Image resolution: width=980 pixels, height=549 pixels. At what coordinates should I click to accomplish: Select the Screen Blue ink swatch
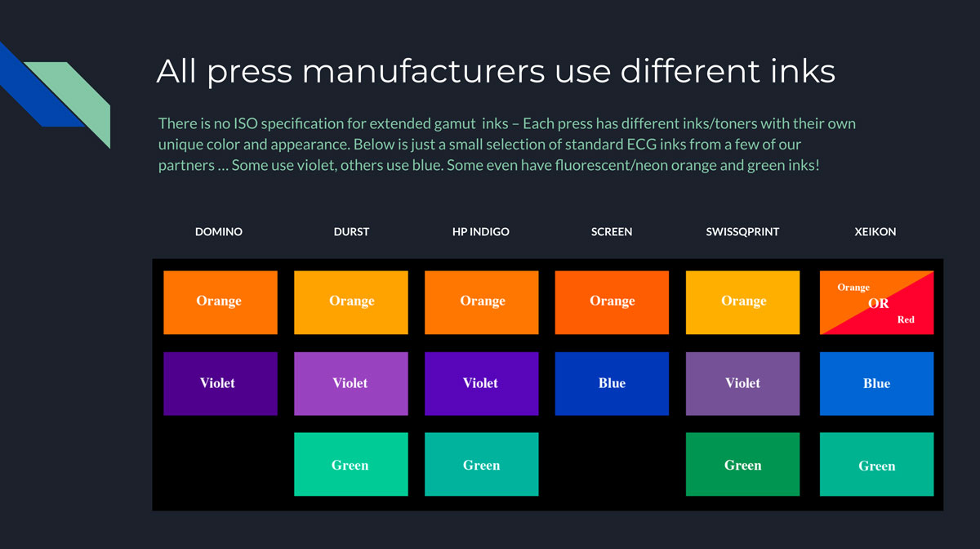(612, 384)
